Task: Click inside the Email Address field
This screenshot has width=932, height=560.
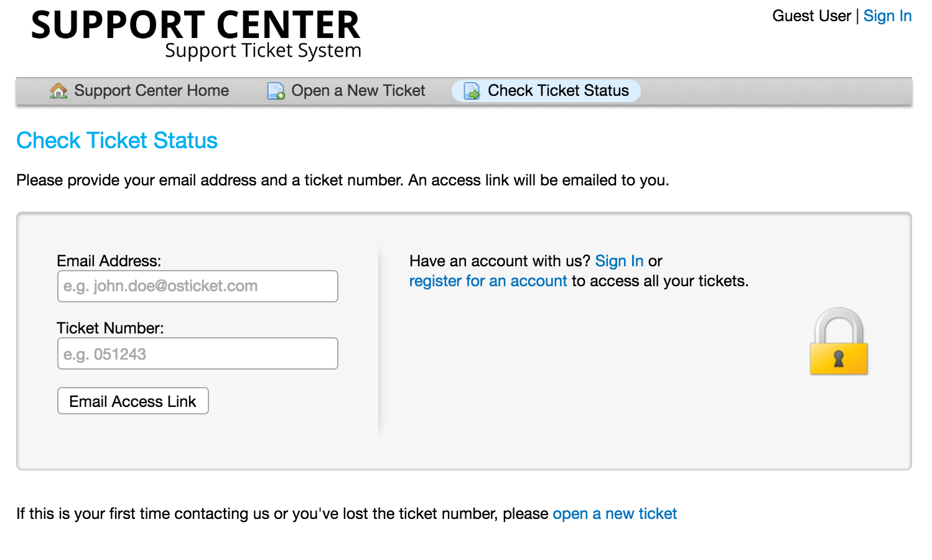Action: coord(197,286)
